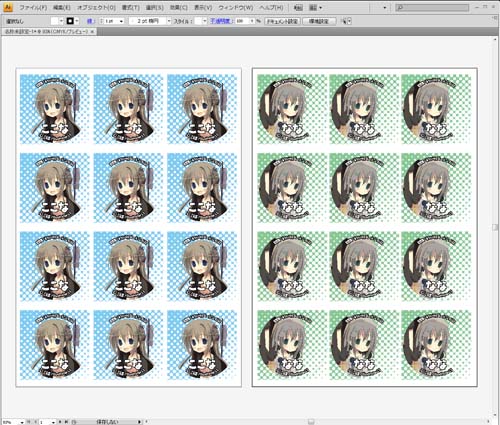Open the 2 pt 楕円 brush dropdown
The width and height of the screenshot is (500, 425).
tap(169, 21)
